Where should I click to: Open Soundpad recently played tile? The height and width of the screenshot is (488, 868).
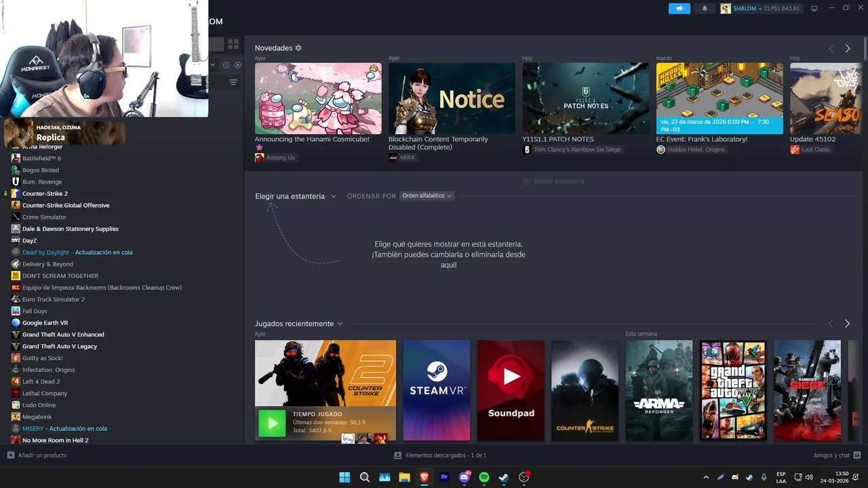pos(511,390)
